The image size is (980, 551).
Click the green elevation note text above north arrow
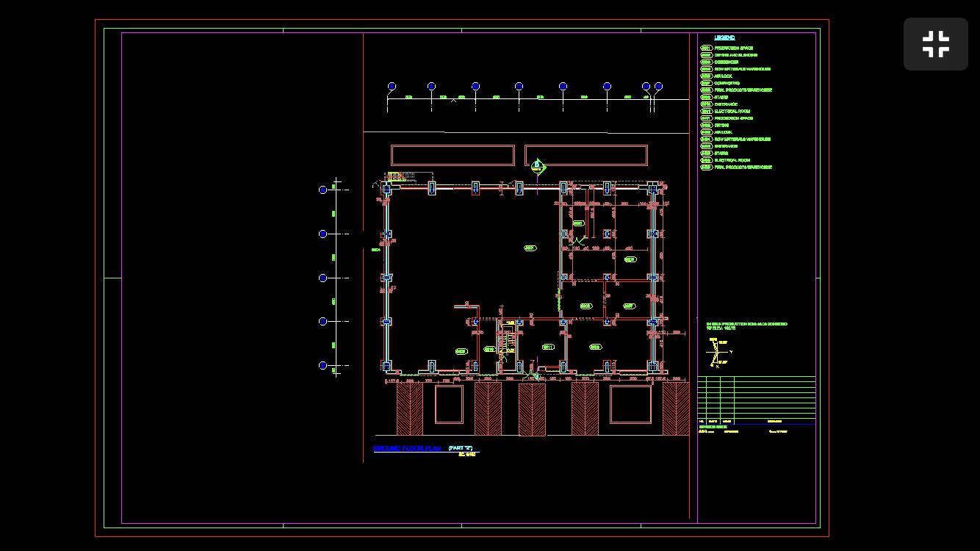tap(746, 325)
